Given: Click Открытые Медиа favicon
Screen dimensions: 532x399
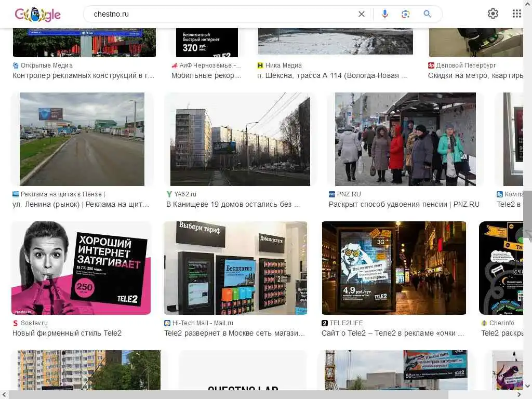Looking at the screenshot, I should [16, 65].
